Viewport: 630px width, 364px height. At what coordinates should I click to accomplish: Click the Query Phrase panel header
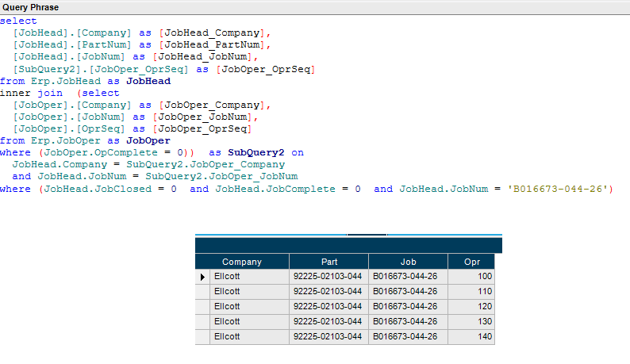pos(315,8)
